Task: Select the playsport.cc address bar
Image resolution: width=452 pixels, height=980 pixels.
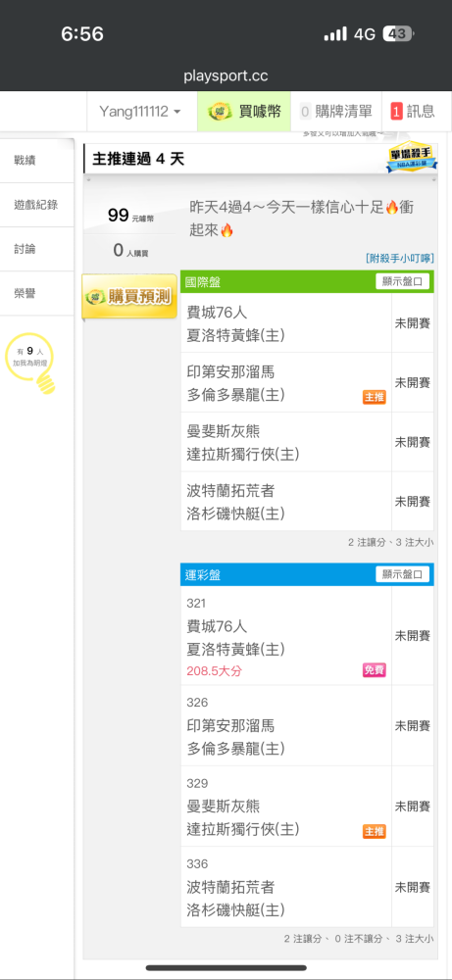Action: pyautogui.click(x=226, y=76)
